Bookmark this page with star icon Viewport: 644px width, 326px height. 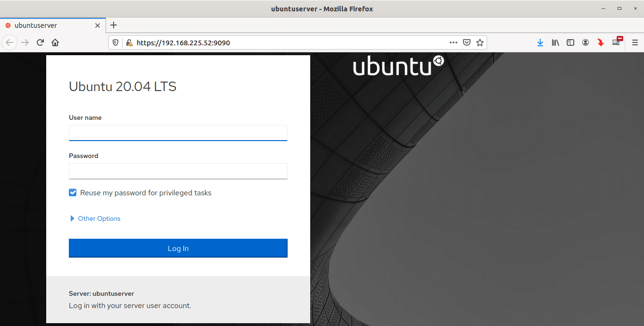[480, 42]
